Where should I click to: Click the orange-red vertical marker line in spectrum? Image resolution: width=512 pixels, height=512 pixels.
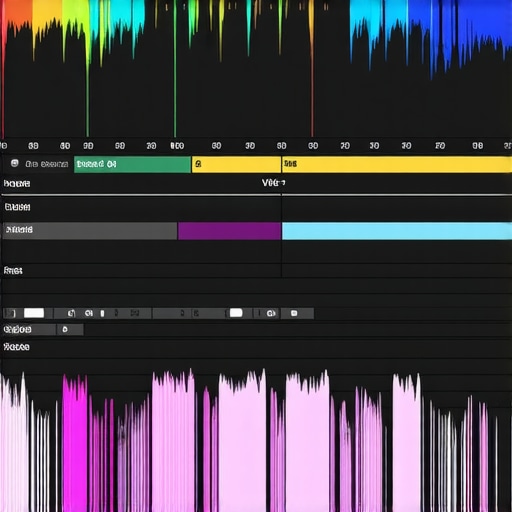[312, 70]
